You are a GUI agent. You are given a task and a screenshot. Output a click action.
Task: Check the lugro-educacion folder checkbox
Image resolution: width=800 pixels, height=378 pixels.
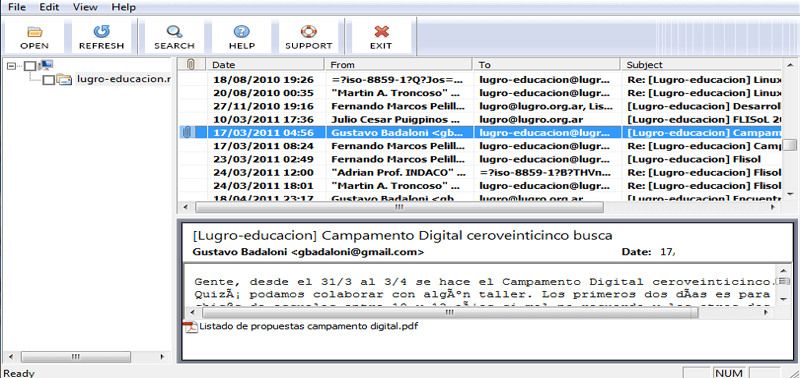click(x=48, y=80)
